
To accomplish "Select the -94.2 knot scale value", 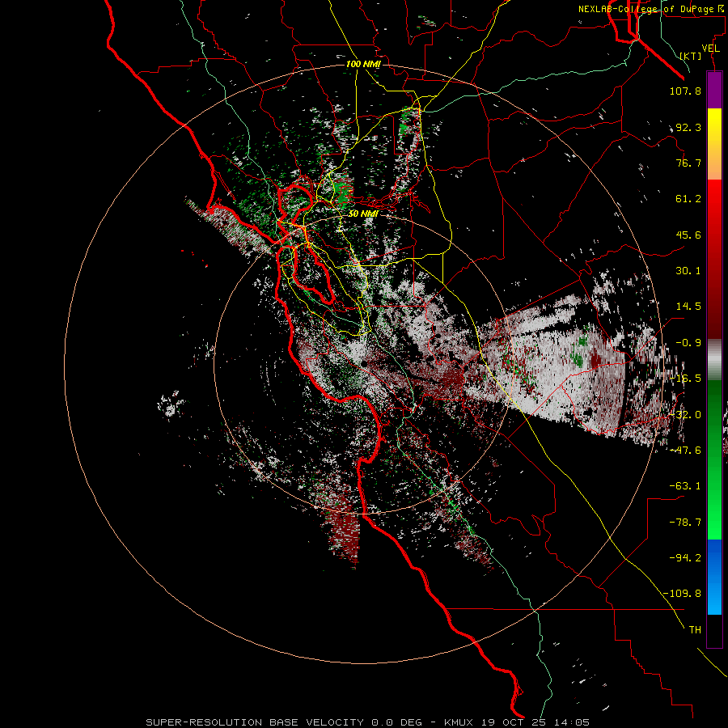I will 685,558.
